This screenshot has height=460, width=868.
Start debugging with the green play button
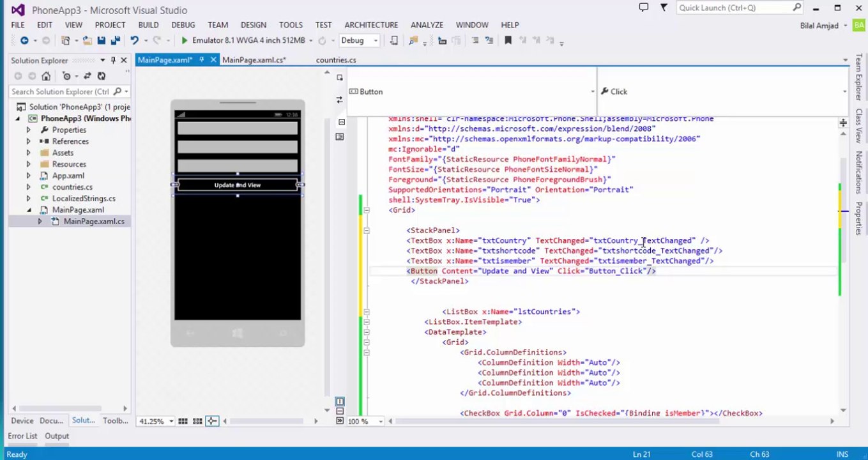click(184, 40)
